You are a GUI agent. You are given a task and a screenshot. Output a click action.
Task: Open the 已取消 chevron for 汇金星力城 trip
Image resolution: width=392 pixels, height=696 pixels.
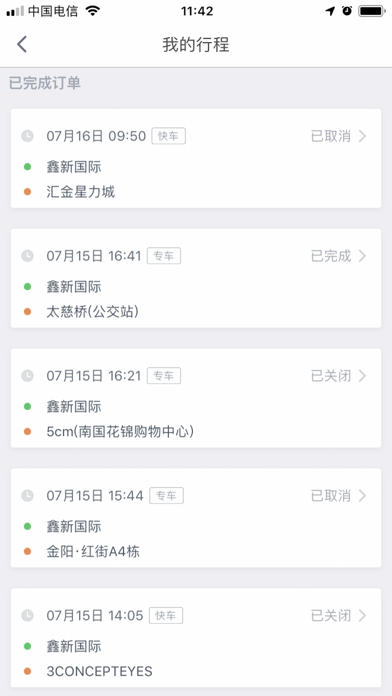(x=362, y=136)
